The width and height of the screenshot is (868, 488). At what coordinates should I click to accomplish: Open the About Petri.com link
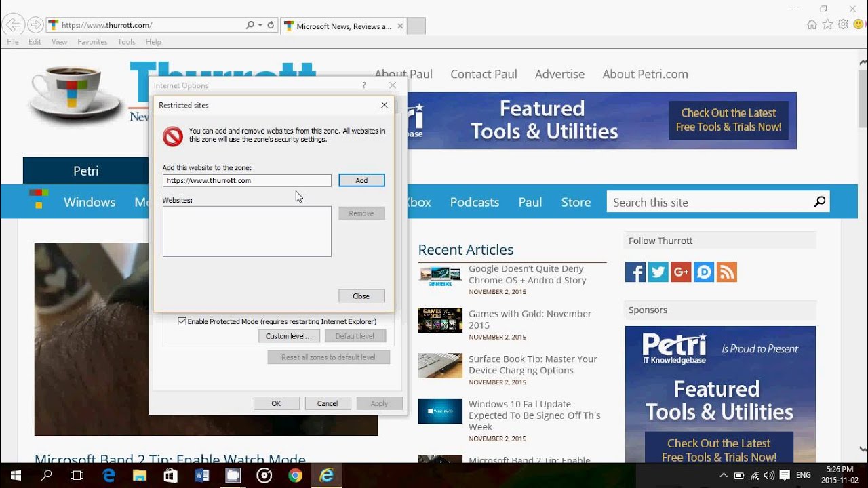pos(645,74)
